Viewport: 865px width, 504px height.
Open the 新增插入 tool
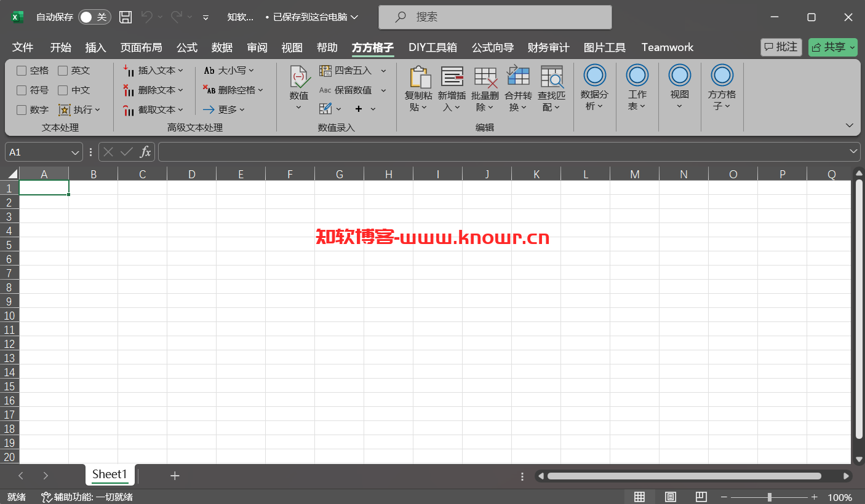click(x=452, y=89)
